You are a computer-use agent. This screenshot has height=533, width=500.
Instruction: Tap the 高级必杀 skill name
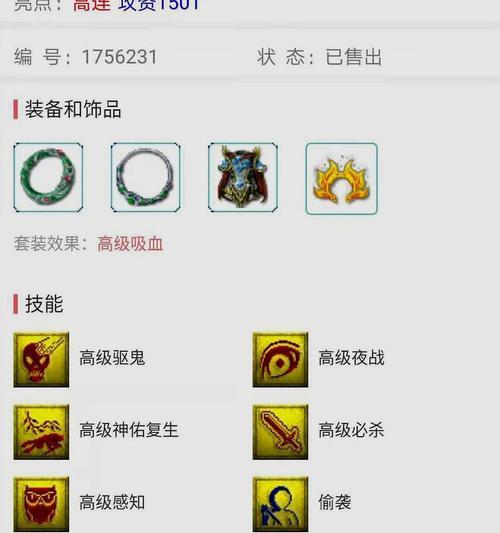pos(351,430)
